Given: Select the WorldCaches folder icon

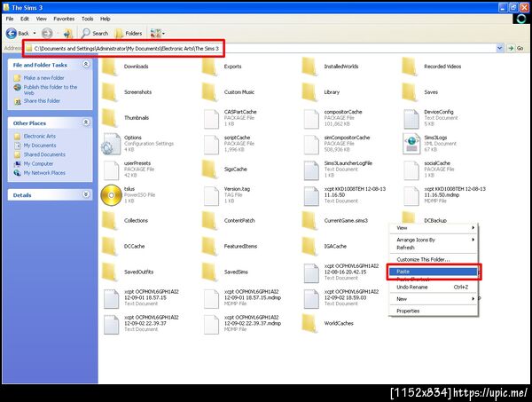Looking at the screenshot, I should click(309, 323).
